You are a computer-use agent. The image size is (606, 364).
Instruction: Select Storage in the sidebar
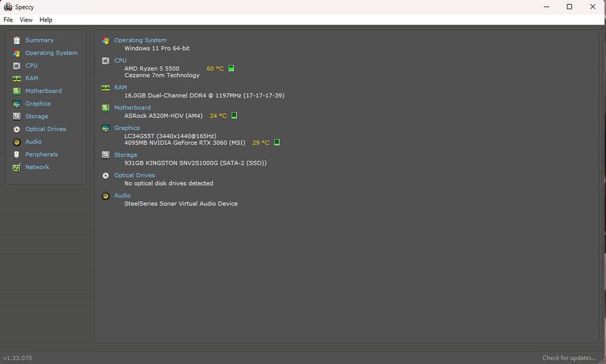click(x=37, y=116)
